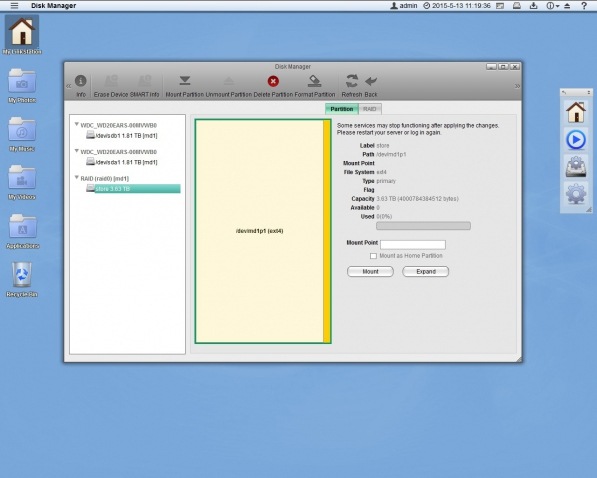
Task: Focus the Mount Point text field
Action: (413, 244)
